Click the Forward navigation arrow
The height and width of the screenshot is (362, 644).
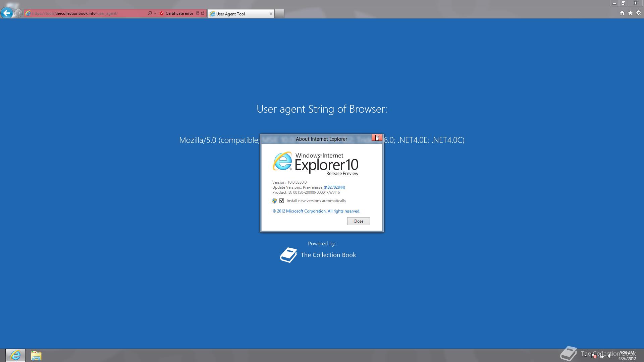tap(18, 13)
